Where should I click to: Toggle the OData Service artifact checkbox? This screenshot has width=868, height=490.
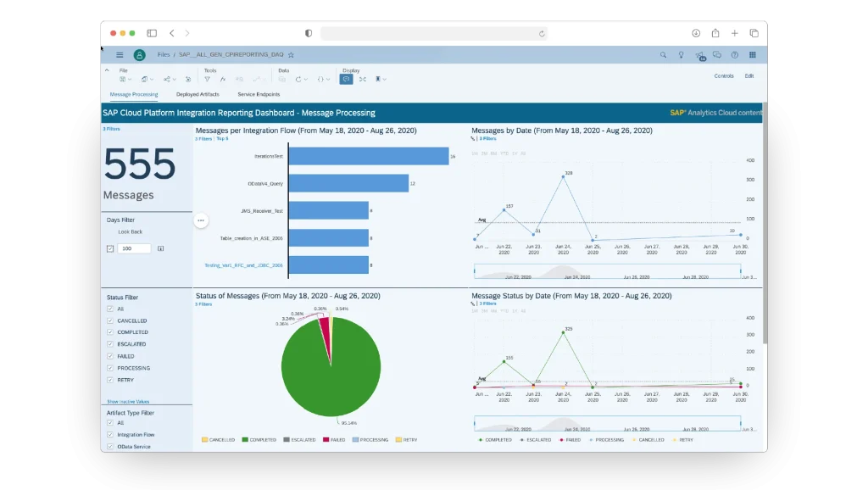coord(110,446)
